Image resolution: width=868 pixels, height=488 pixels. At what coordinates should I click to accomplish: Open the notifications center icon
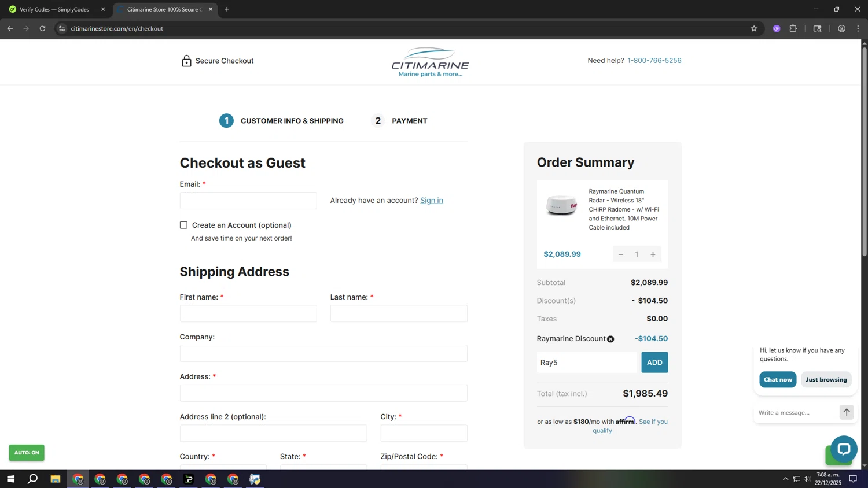pos(853,479)
